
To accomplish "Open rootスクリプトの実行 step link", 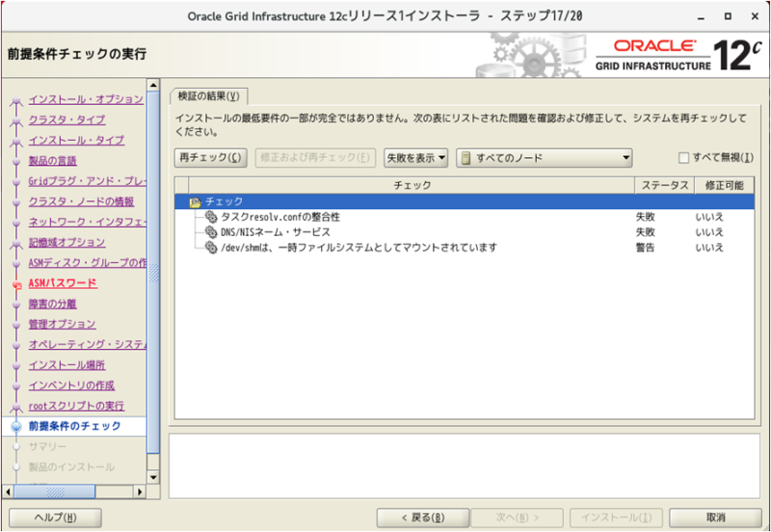I will pos(76,406).
